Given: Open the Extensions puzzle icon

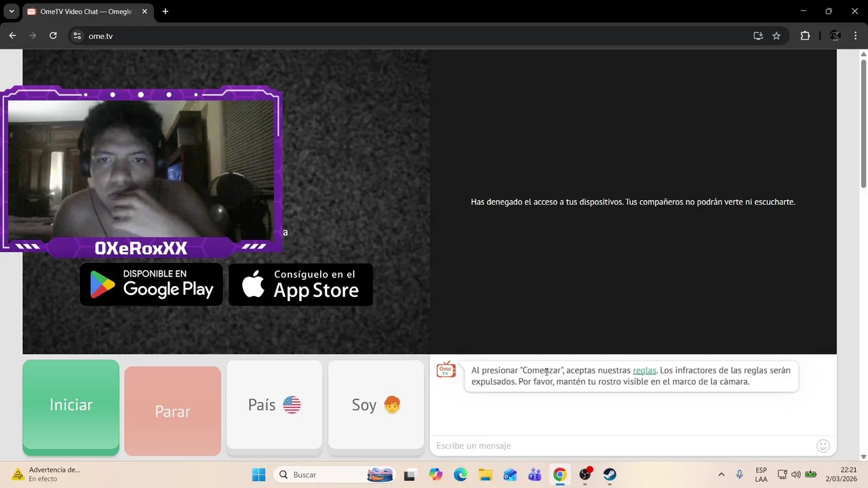Looking at the screenshot, I should (x=805, y=36).
